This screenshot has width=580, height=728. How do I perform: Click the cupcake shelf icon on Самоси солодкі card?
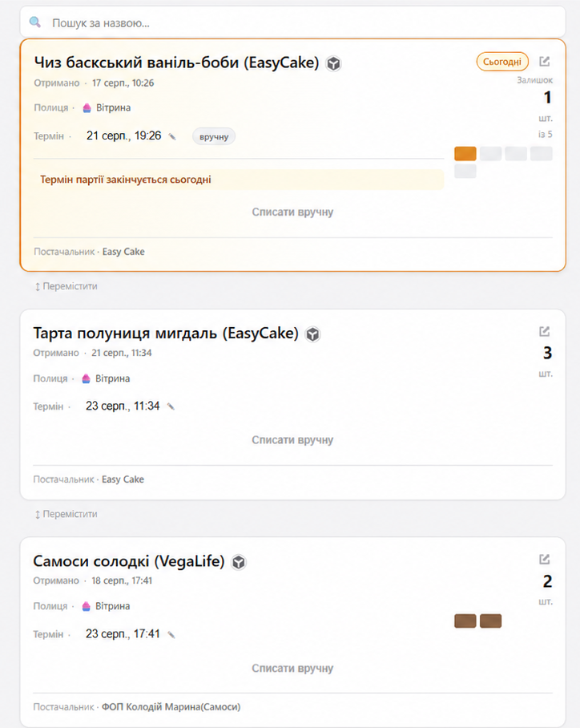point(87,606)
